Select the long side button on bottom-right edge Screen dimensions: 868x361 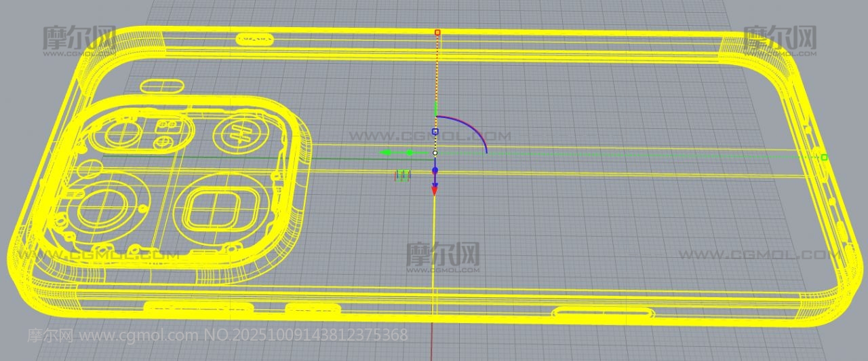pos(604,312)
